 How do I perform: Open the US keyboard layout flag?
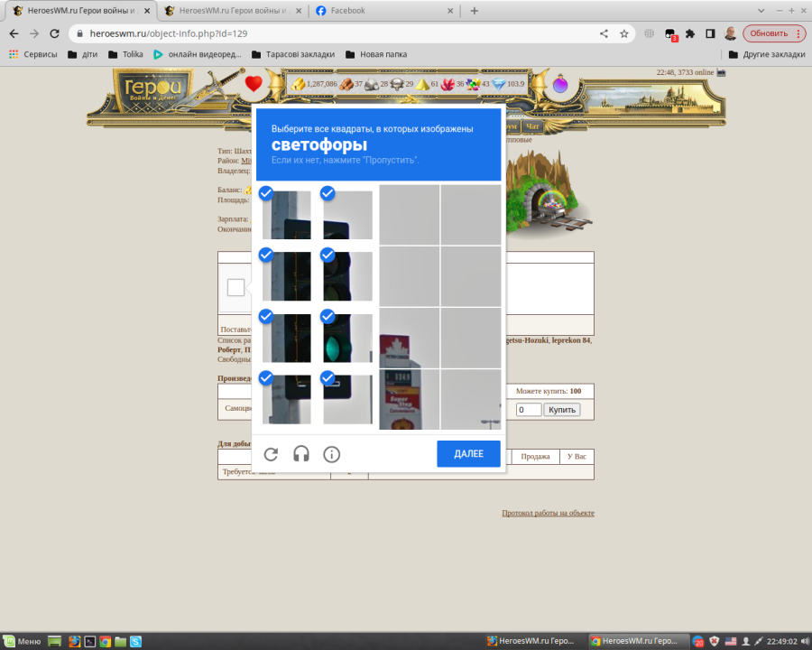coord(731,641)
